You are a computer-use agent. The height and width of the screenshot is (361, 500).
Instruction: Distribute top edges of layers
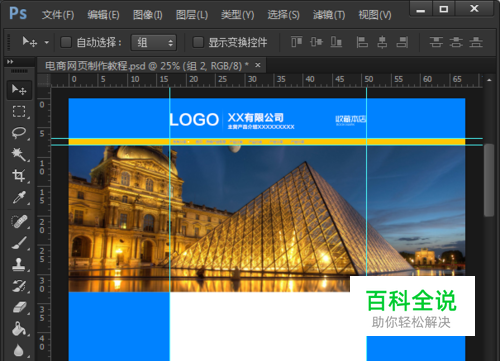436,42
